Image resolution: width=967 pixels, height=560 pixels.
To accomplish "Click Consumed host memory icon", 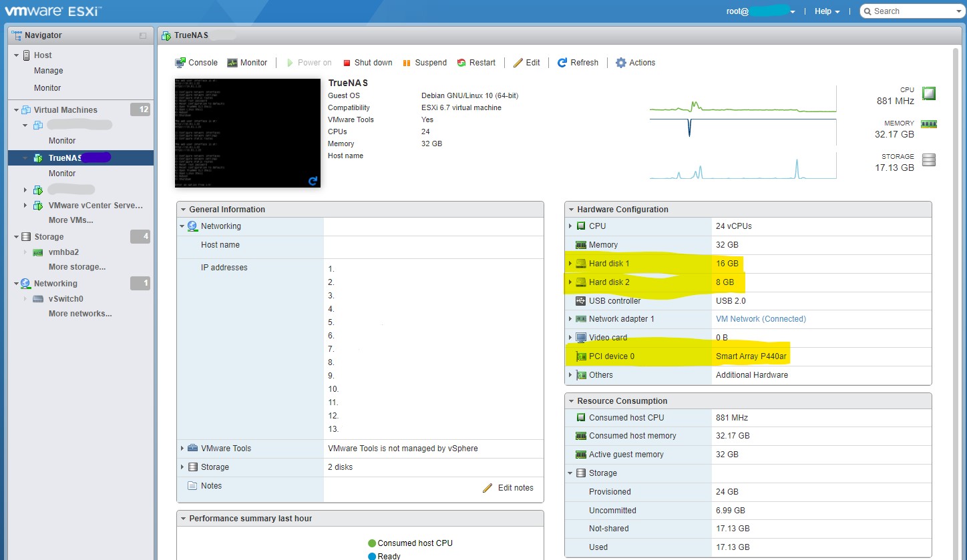I will click(581, 436).
